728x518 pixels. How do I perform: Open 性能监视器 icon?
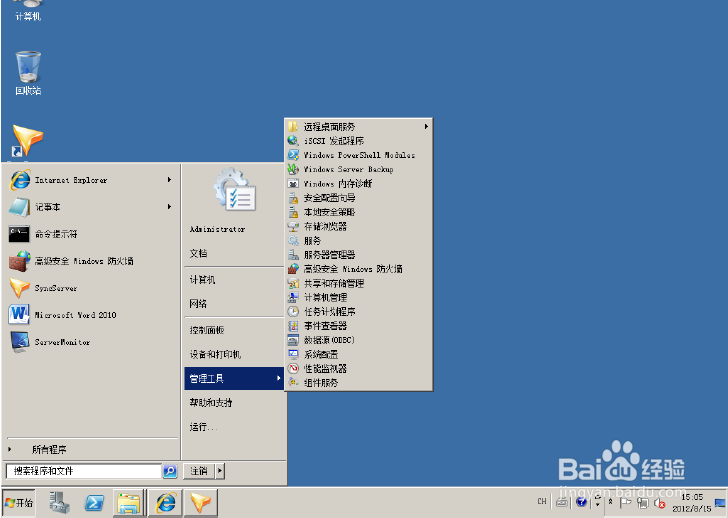point(293,369)
